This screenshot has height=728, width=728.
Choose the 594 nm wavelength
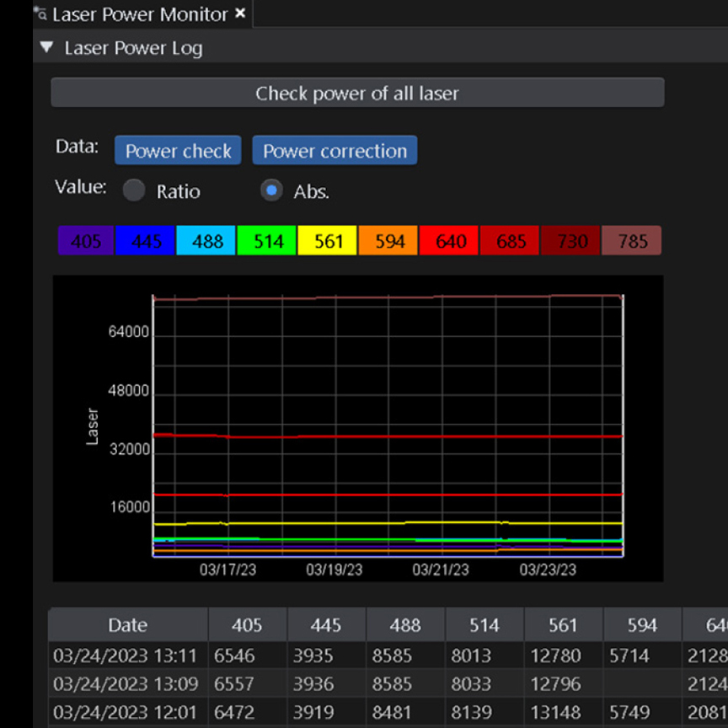point(388,240)
